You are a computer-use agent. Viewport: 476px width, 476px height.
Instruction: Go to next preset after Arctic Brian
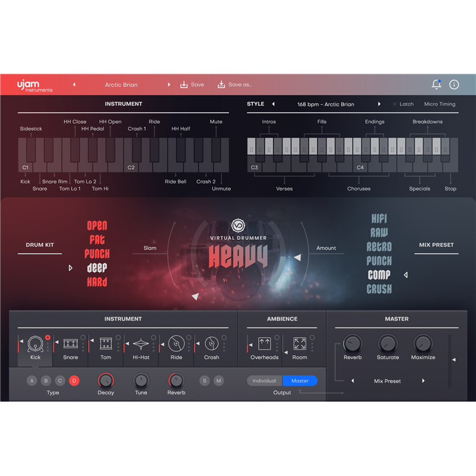click(169, 84)
